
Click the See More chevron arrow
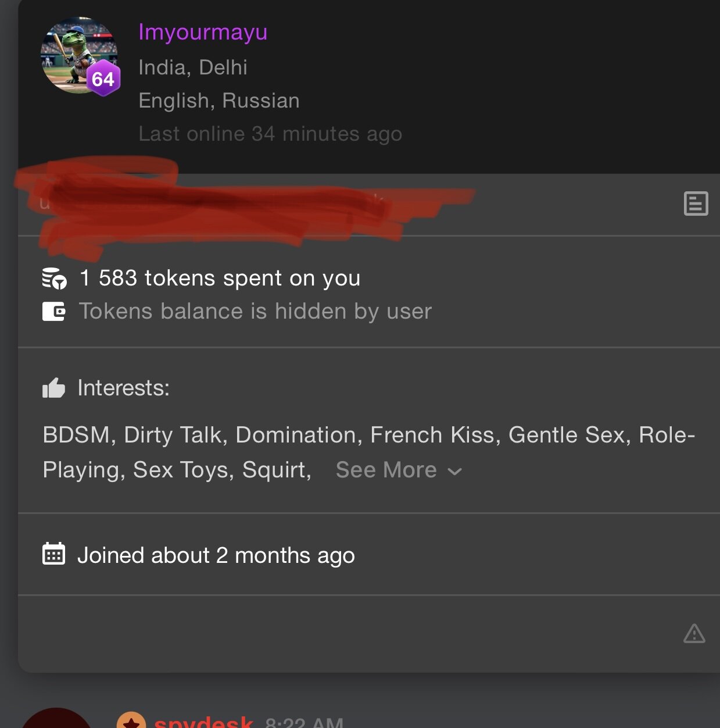coord(456,472)
